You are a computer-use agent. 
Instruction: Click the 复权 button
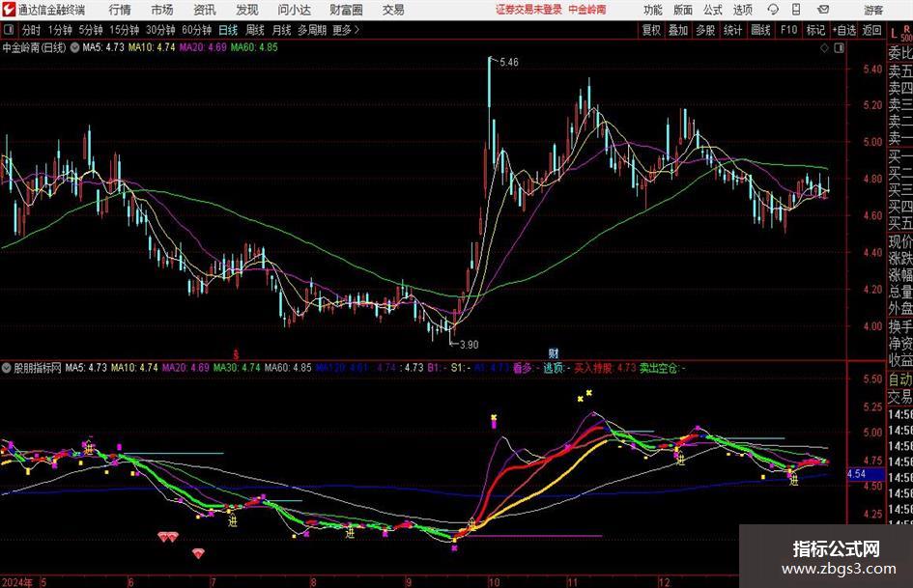pos(651,30)
